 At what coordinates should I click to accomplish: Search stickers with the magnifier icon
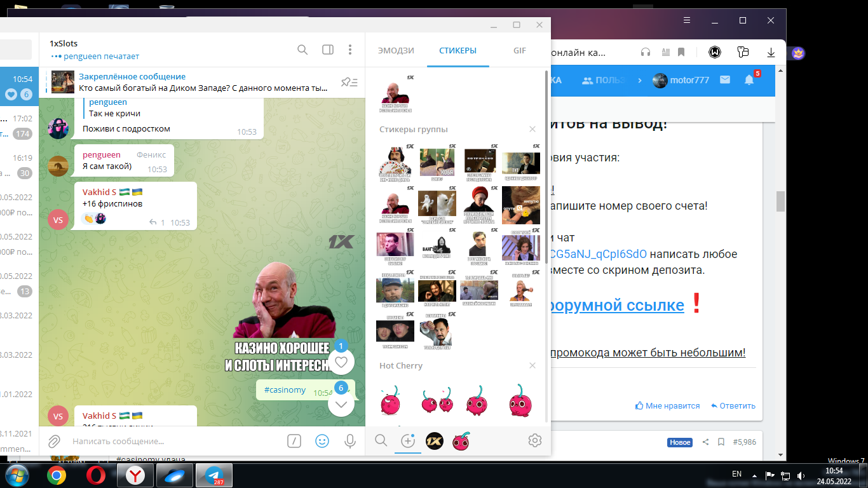[x=381, y=440]
